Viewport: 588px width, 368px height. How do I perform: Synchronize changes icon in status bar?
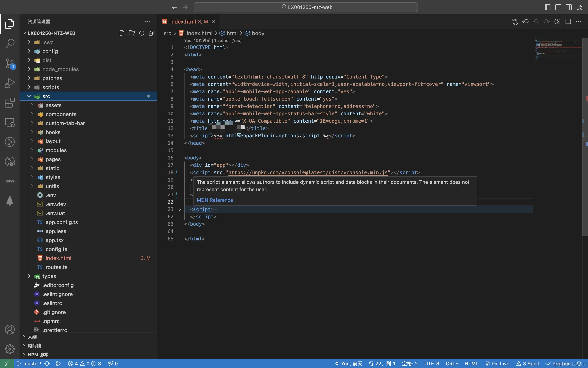click(47, 363)
